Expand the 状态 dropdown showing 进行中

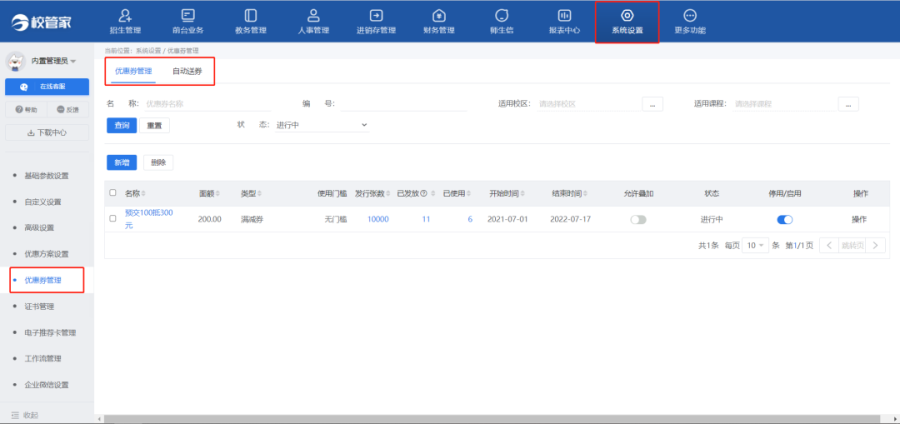[322, 125]
